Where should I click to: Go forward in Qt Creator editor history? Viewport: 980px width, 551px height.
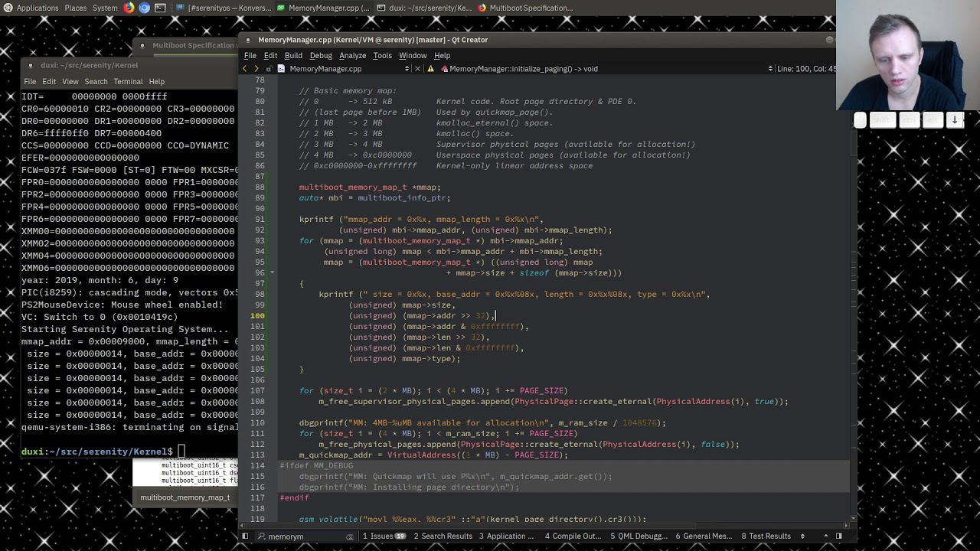(x=256, y=69)
